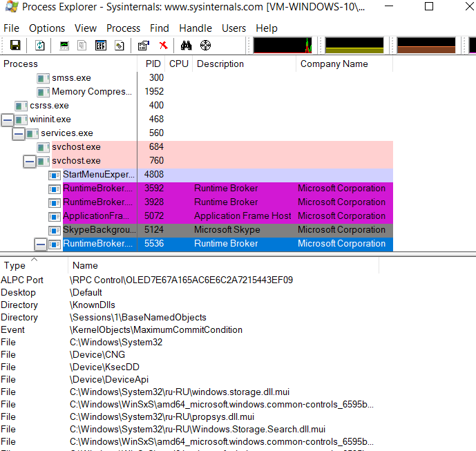
Task: Click the ApplicationFrameHost process icon
Action: point(55,217)
